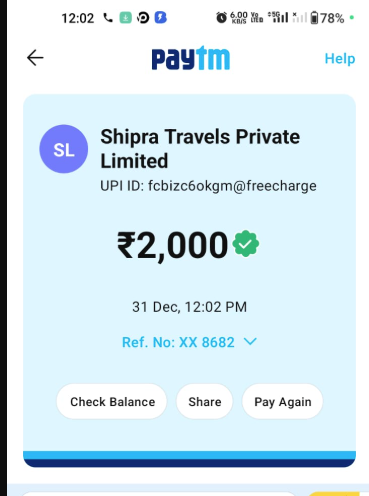Tap the alarm clock status icon
The height and width of the screenshot is (496, 369).
point(221,18)
